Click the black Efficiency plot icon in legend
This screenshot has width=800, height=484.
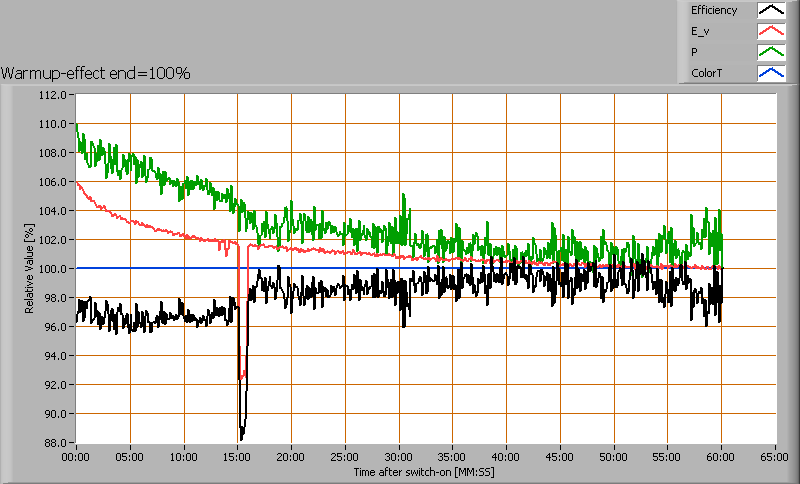[x=770, y=11]
